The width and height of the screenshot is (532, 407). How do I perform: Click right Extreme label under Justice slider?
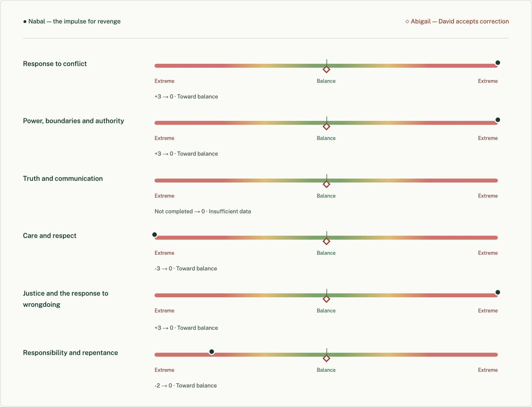pyautogui.click(x=488, y=311)
